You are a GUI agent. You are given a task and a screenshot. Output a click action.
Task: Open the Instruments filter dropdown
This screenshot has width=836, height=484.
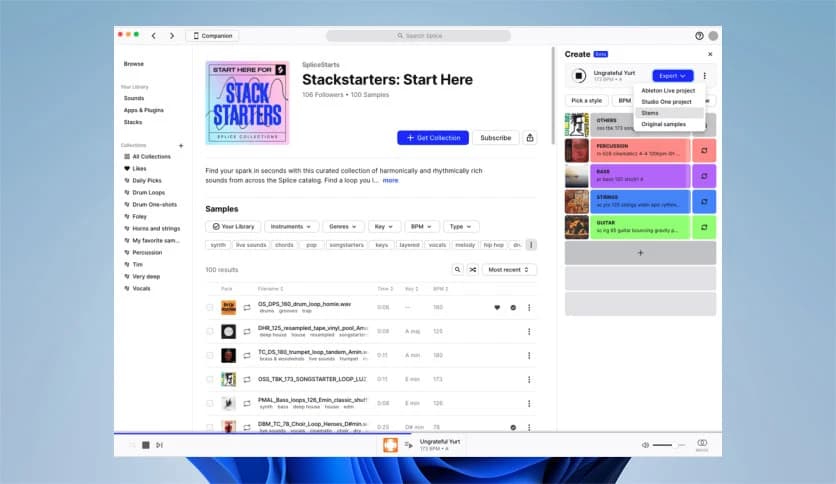click(292, 227)
